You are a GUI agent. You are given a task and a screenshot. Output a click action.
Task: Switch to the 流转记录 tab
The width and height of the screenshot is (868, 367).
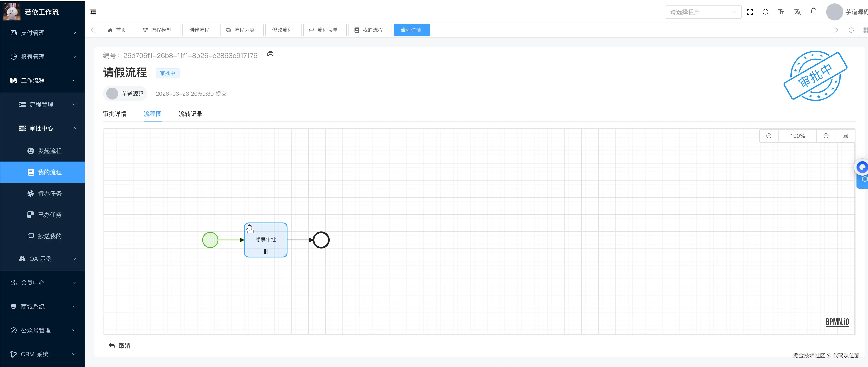click(x=190, y=114)
